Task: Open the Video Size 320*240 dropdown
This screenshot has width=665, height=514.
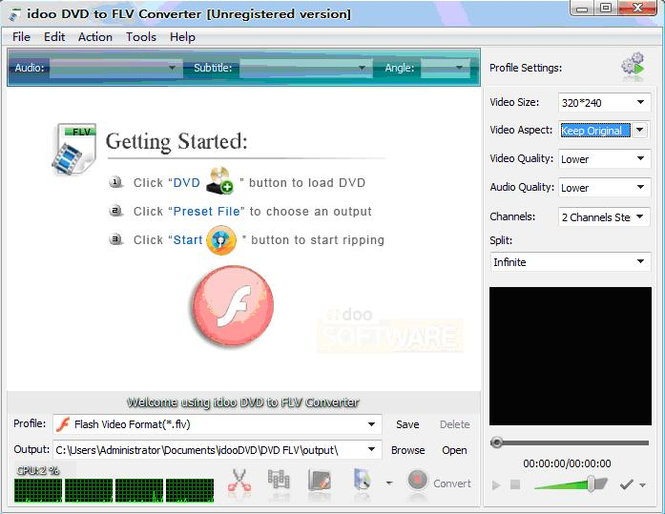Action: pyautogui.click(x=604, y=102)
